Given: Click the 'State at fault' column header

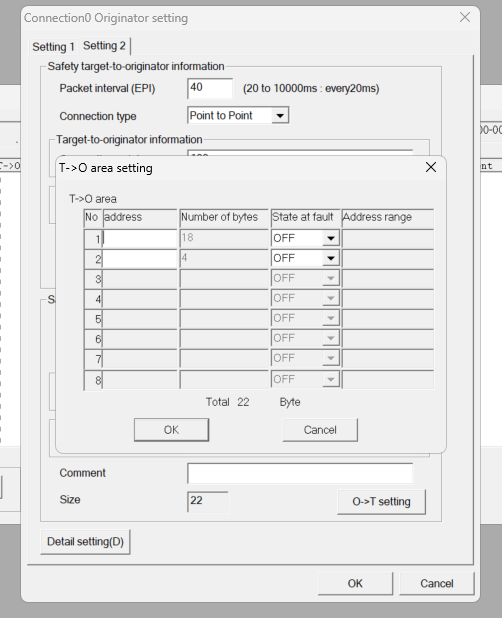Looking at the screenshot, I should [305, 218].
